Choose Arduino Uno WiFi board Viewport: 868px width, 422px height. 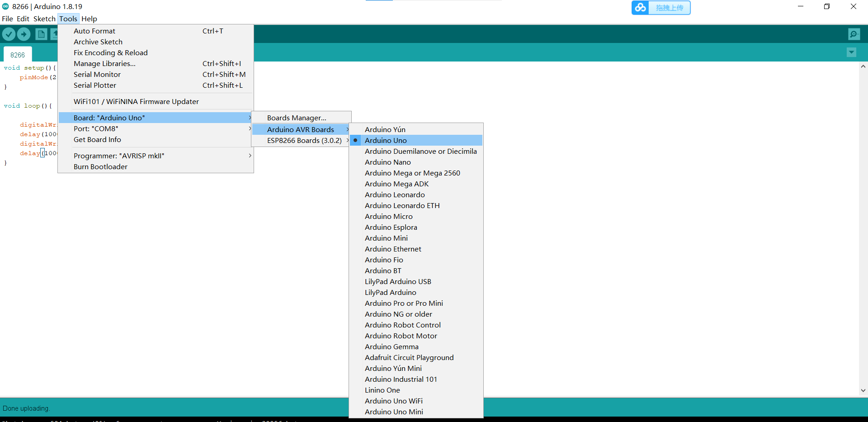[416, 401]
